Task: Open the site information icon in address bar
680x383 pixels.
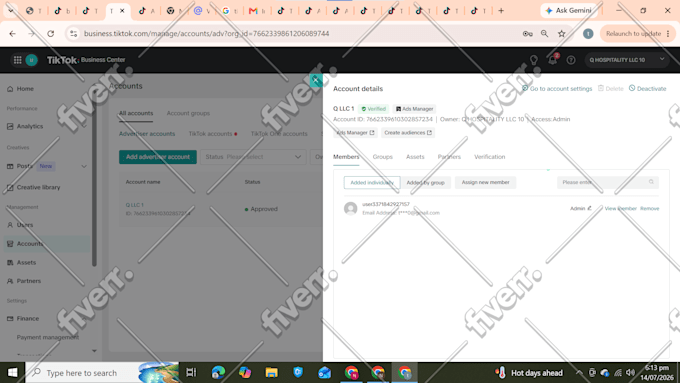Action: (x=73, y=33)
